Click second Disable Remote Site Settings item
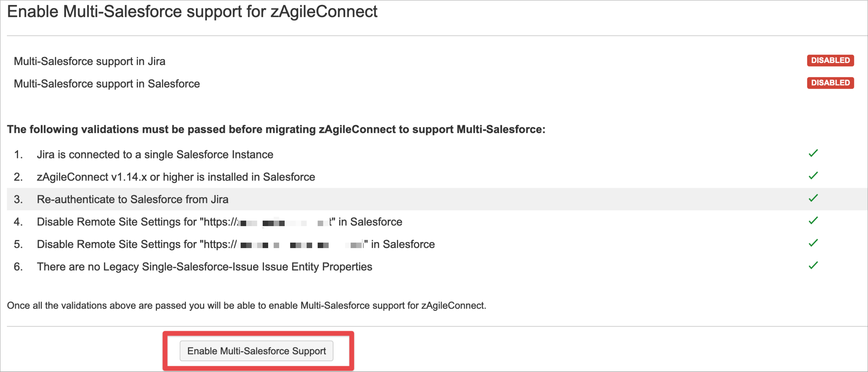868x372 pixels. point(235,245)
